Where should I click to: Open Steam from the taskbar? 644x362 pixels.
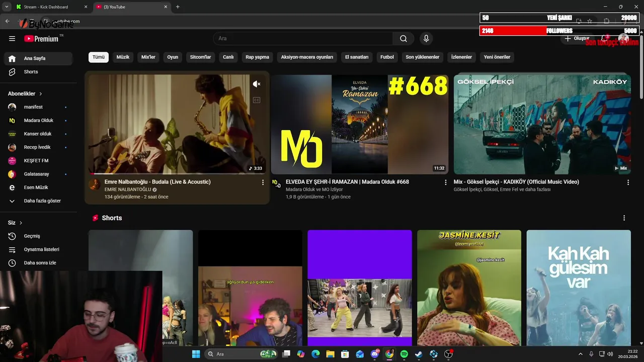point(419,354)
